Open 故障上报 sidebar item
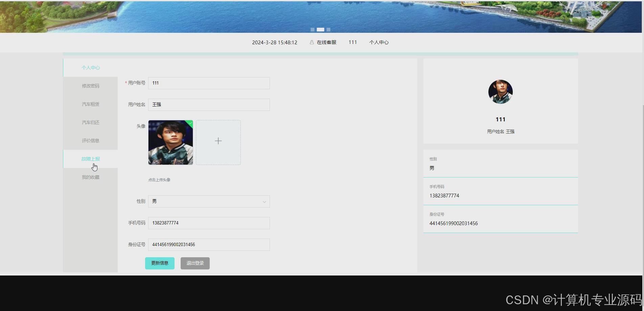Image resolution: width=644 pixels, height=311 pixels. [x=90, y=159]
